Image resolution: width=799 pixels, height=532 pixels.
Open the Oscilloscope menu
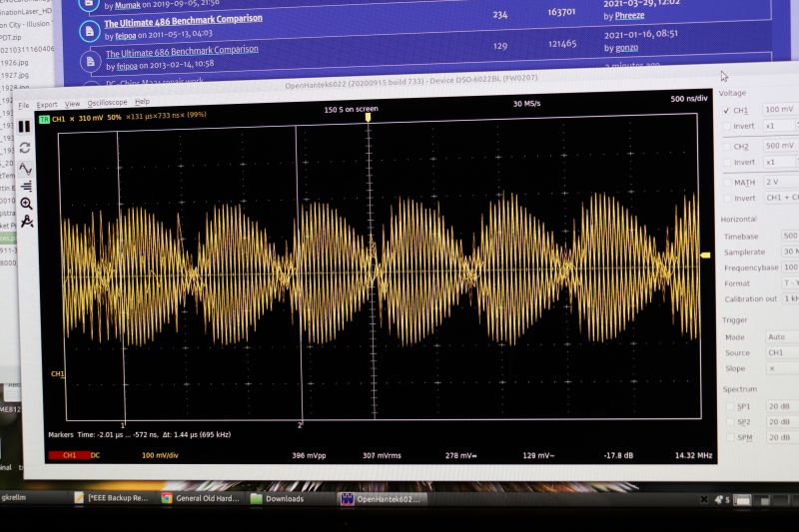(107, 103)
